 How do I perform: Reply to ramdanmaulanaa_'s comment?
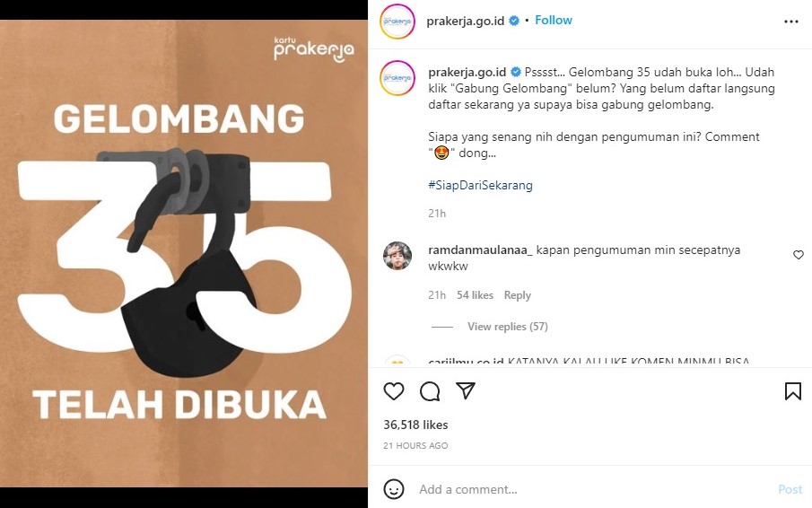point(518,295)
